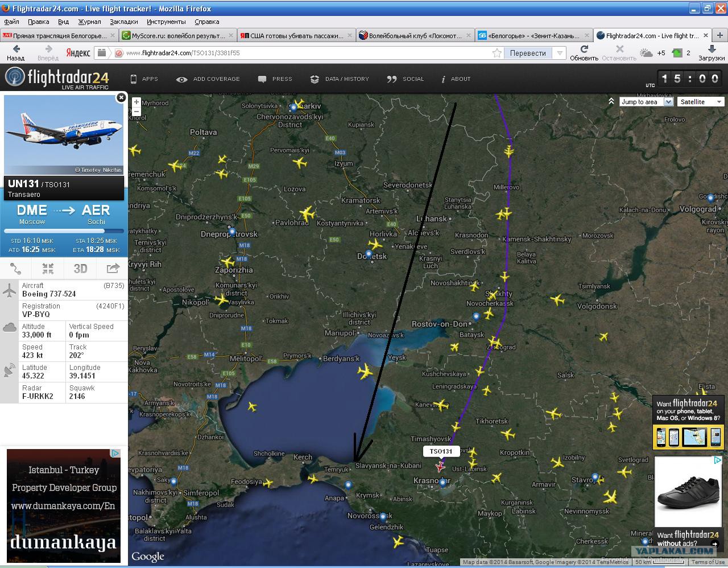Reload page with Обновить button
The width and height of the screenshot is (728, 568).
pos(584,53)
